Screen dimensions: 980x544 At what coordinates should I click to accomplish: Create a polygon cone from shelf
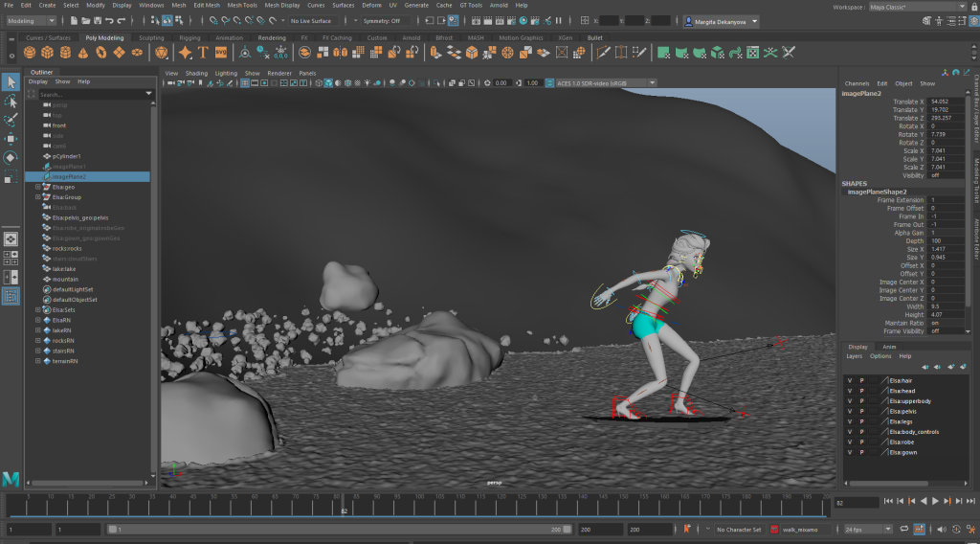pyautogui.click(x=83, y=53)
